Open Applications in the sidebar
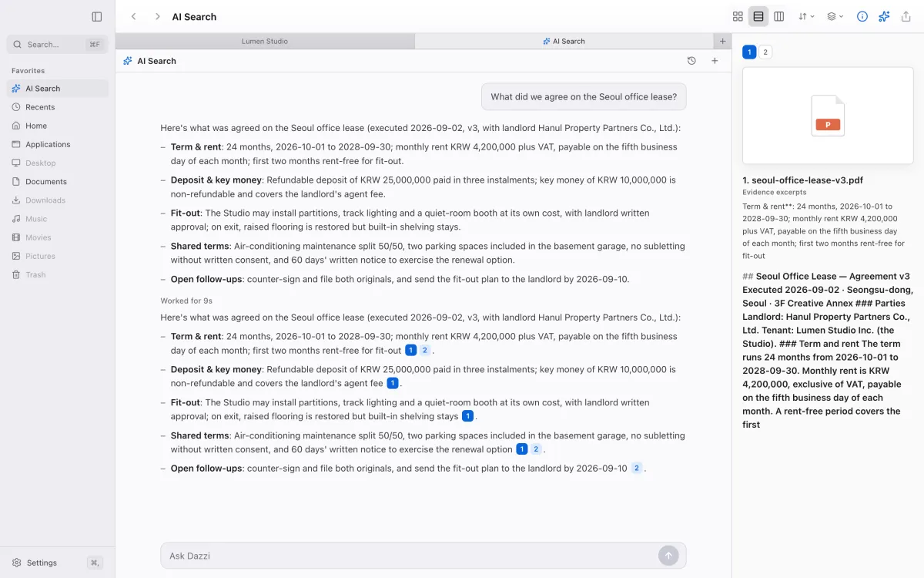 58,144
